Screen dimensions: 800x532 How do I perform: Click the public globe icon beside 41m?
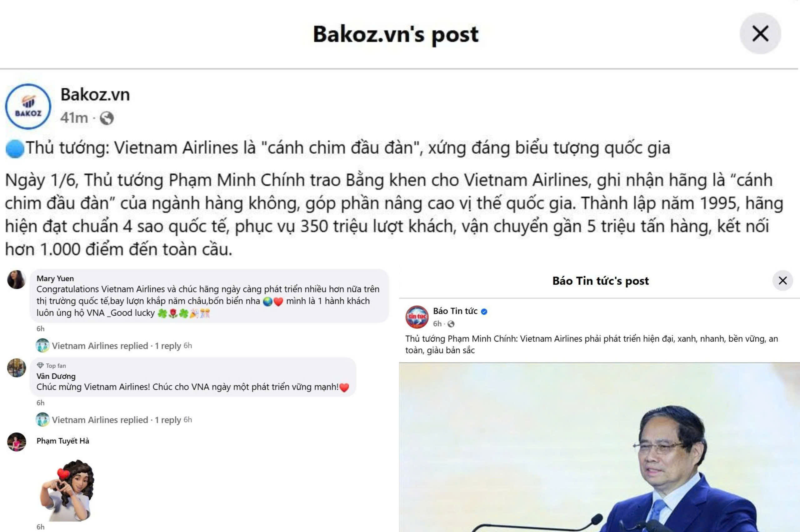pos(107,118)
